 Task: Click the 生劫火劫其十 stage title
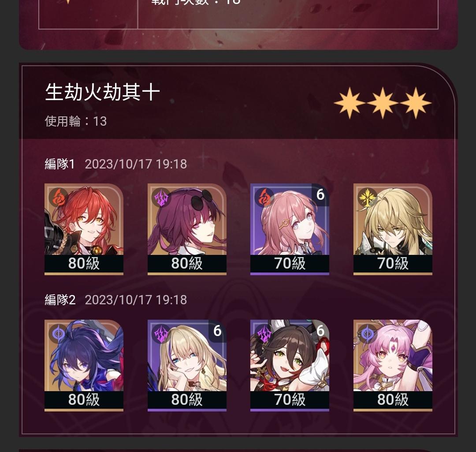(102, 92)
